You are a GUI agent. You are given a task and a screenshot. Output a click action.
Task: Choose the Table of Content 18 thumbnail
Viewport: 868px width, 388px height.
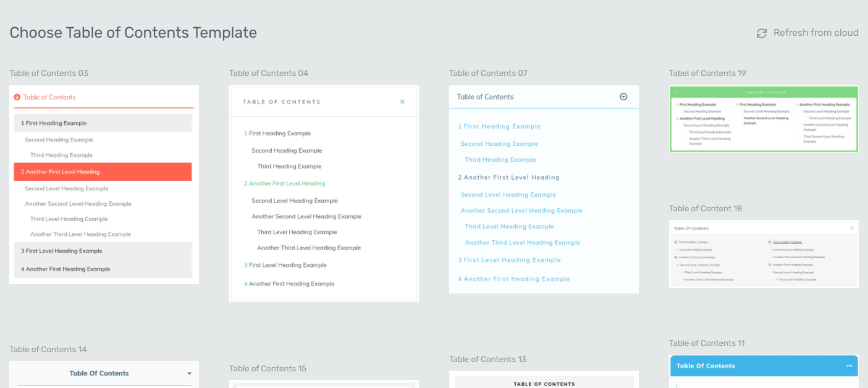click(764, 254)
